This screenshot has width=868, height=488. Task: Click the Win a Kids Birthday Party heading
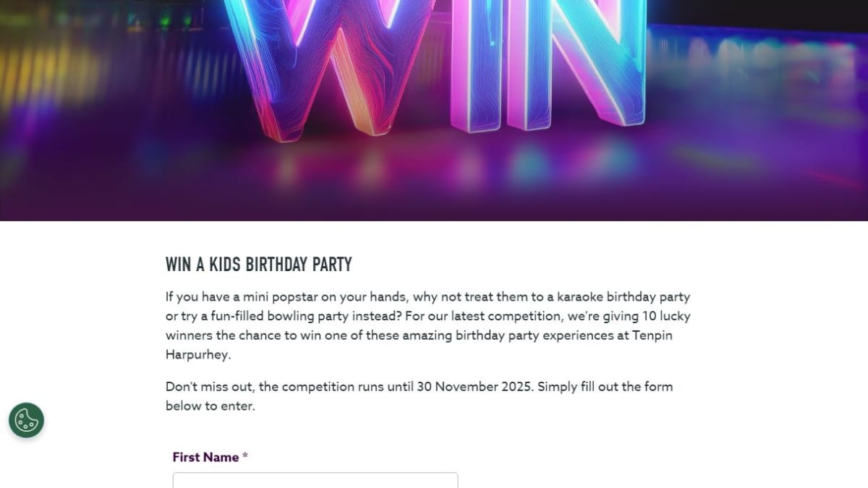tap(258, 265)
